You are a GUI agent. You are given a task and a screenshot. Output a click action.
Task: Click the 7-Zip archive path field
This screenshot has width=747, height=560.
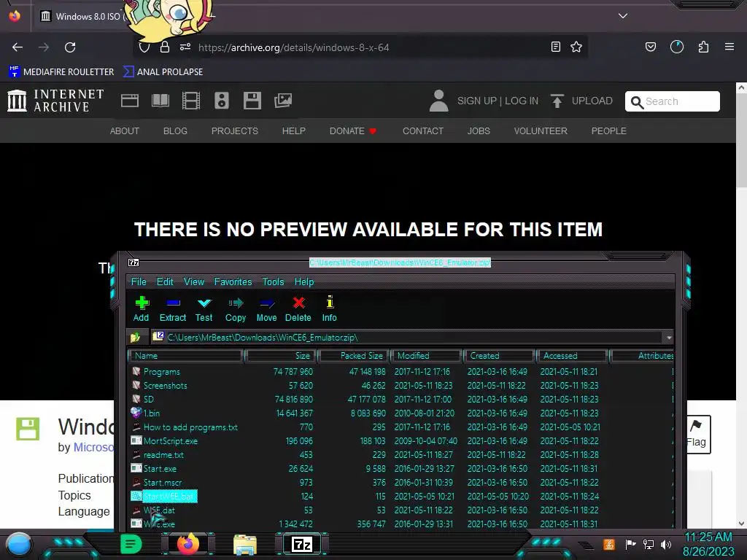[x=407, y=337]
